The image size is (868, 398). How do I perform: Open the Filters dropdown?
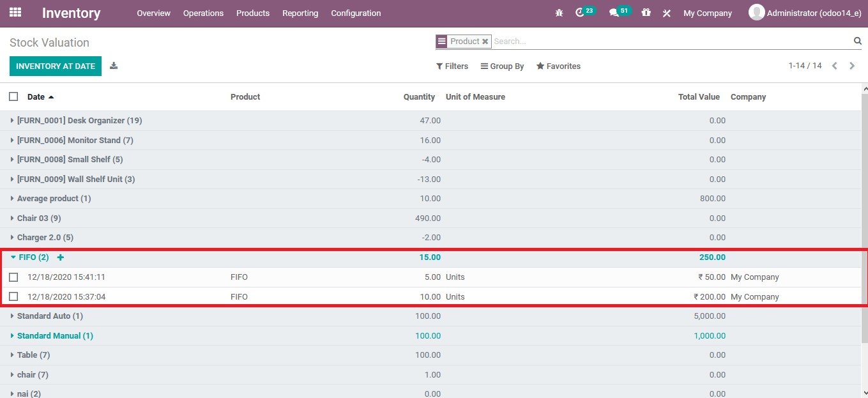click(452, 66)
